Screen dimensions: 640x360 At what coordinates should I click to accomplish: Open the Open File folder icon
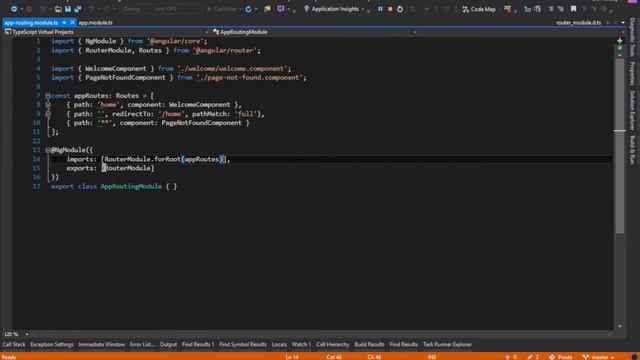click(x=58, y=9)
